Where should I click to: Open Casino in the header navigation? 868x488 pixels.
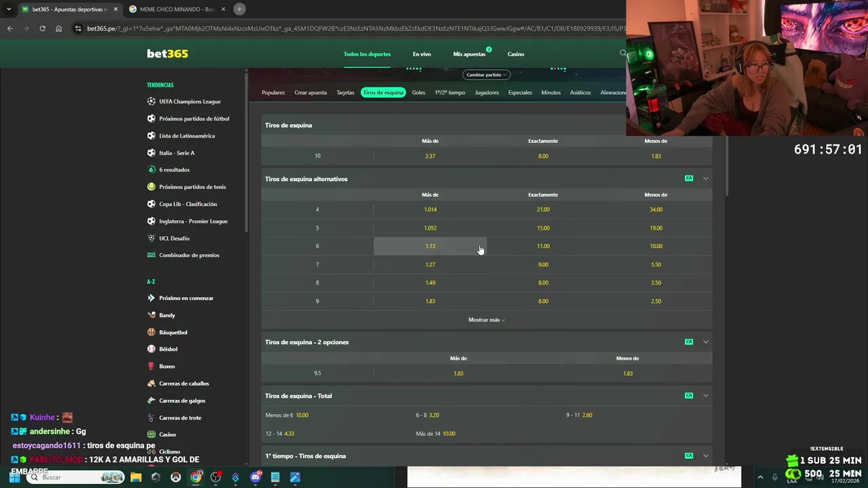pyautogui.click(x=516, y=54)
